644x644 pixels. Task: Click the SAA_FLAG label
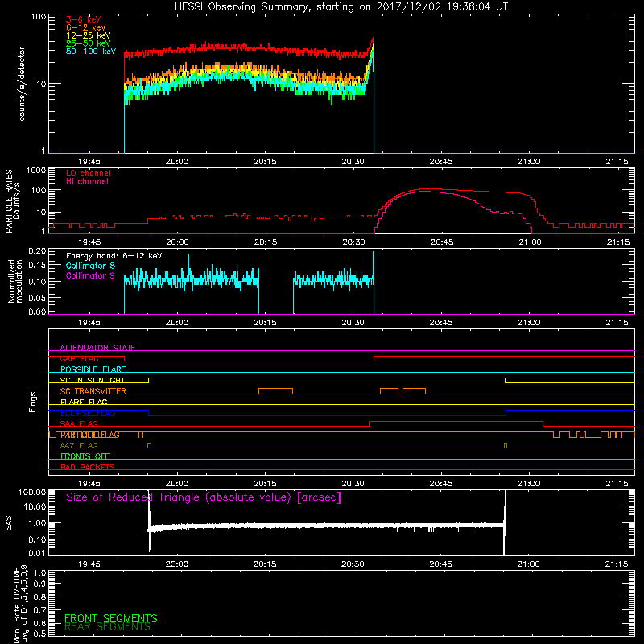coord(79,423)
